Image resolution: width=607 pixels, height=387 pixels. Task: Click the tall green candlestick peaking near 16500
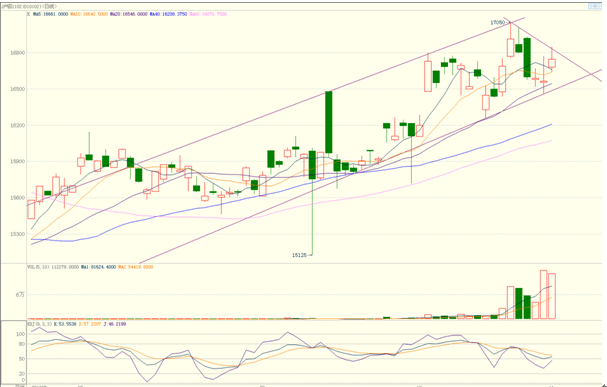[329, 122]
